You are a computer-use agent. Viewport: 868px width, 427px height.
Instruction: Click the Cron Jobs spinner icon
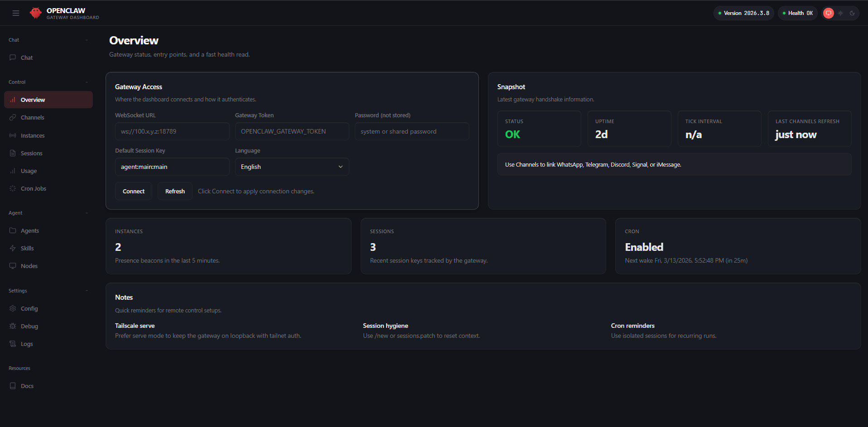pos(13,188)
